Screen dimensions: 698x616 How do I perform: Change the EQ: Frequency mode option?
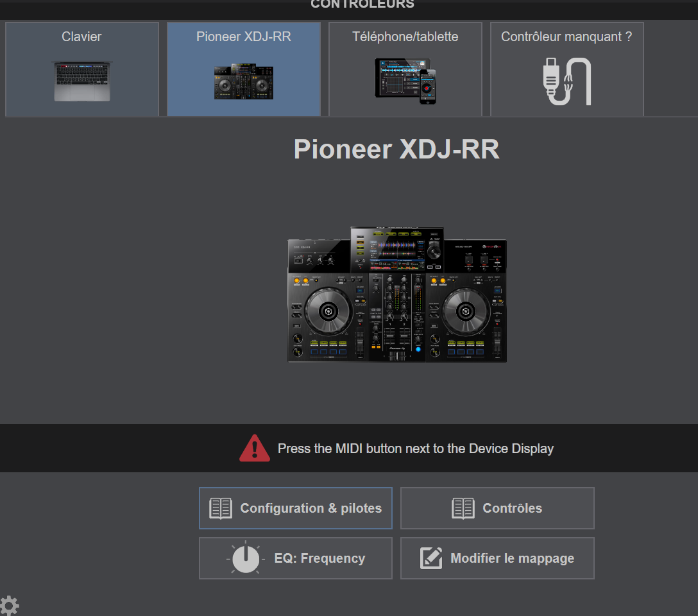click(319, 558)
